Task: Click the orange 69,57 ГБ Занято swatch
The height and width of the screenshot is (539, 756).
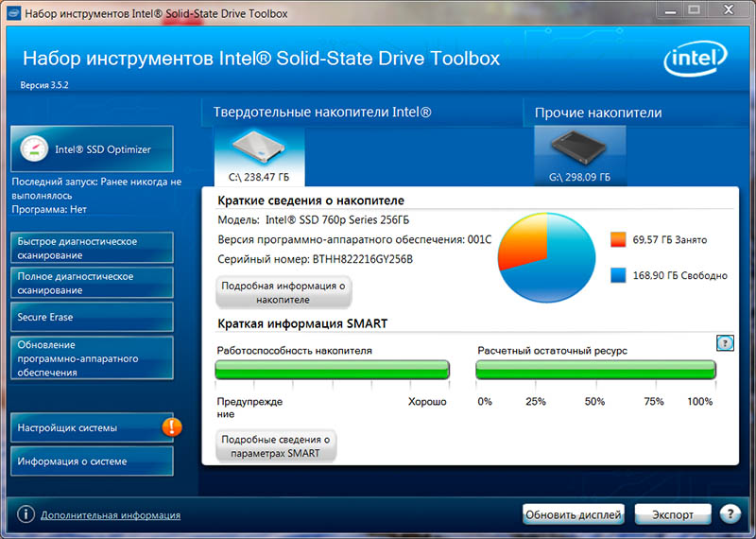Action: pos(618,240)
